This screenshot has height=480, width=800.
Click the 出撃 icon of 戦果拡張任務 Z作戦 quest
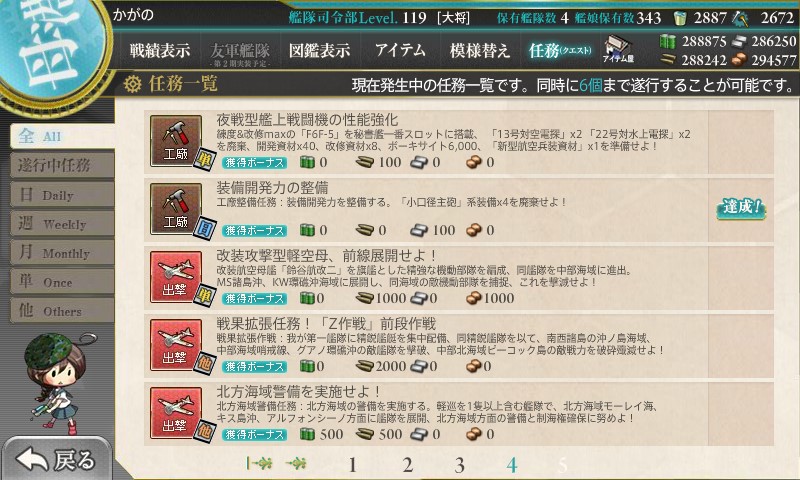pyautogui.click(x=176, y=345)
